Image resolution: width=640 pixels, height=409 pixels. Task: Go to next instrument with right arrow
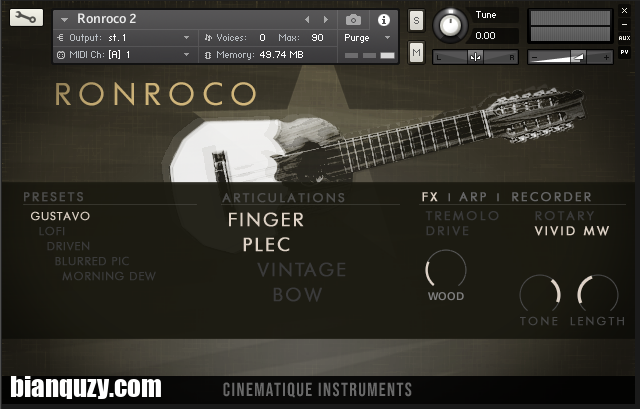(326, 19)
